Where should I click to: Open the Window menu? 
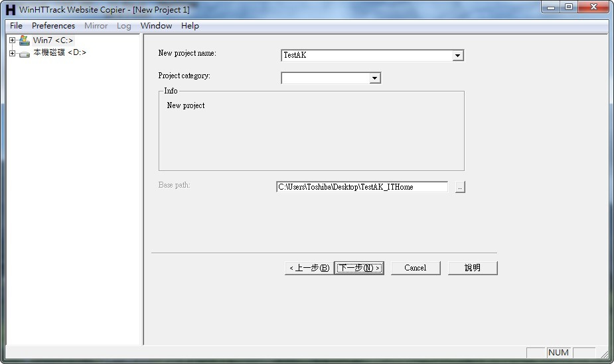click(156, 26)
